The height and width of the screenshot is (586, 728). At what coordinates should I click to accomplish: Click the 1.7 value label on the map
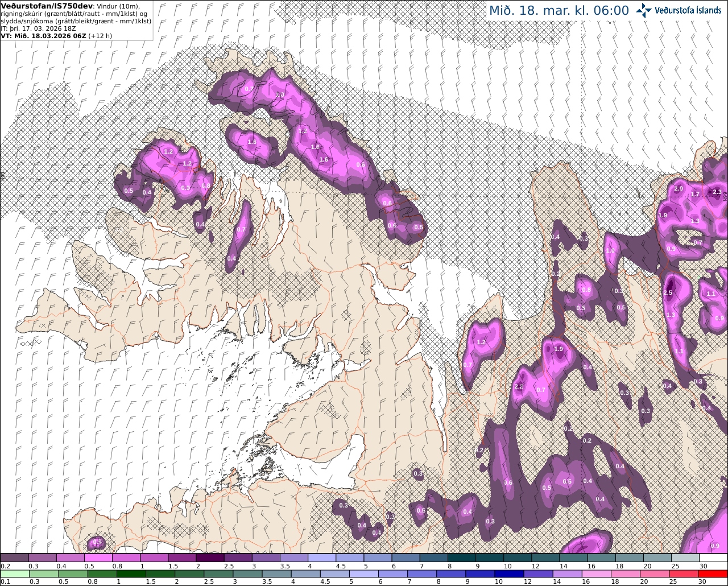[x=695, y=195]
